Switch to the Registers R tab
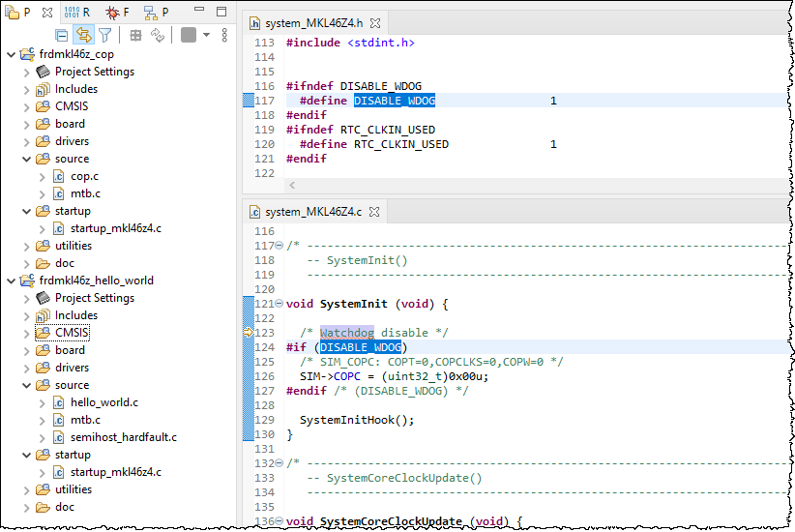The image size is (795, 532). coord(77,13)
